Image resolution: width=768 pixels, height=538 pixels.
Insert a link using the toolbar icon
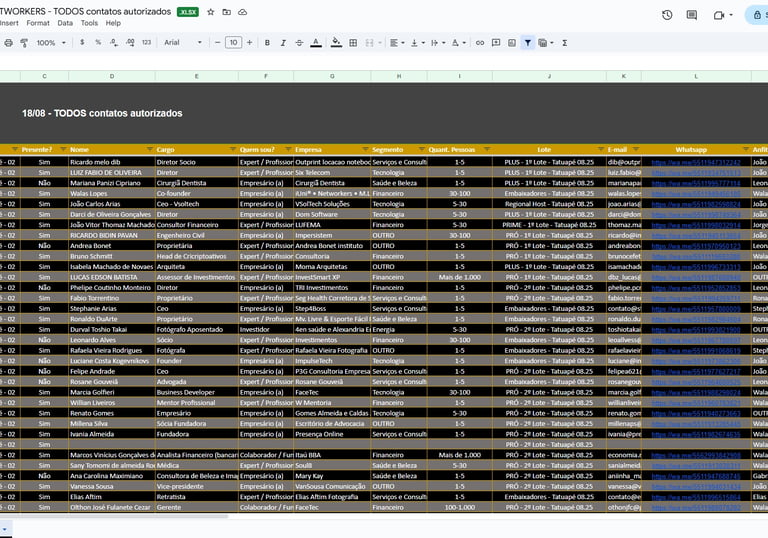[x=480, y=43]
